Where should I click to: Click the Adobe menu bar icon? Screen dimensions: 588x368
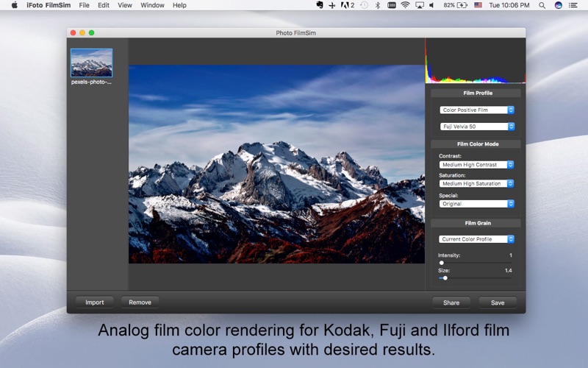pos(347,5)
